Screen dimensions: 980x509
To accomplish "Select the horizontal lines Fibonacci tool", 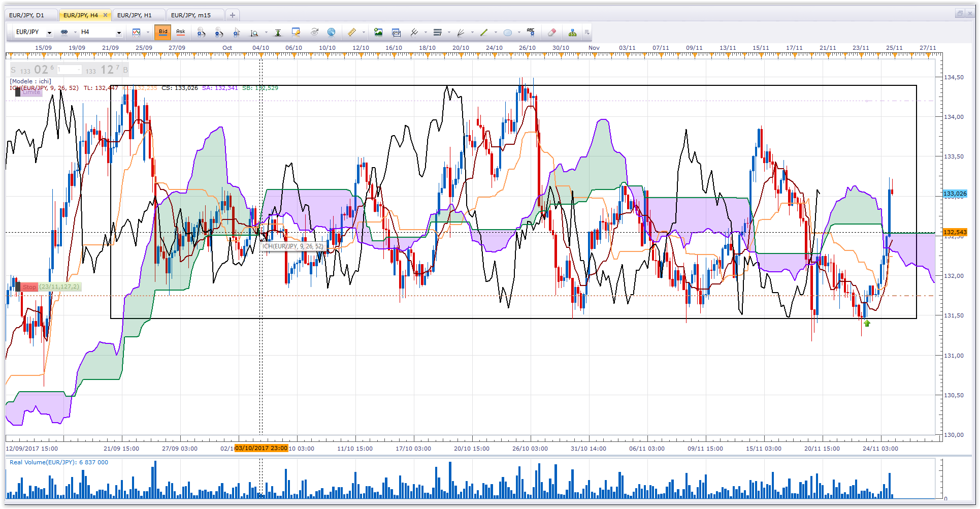I will pyautogui.click(x=438, y=32).
